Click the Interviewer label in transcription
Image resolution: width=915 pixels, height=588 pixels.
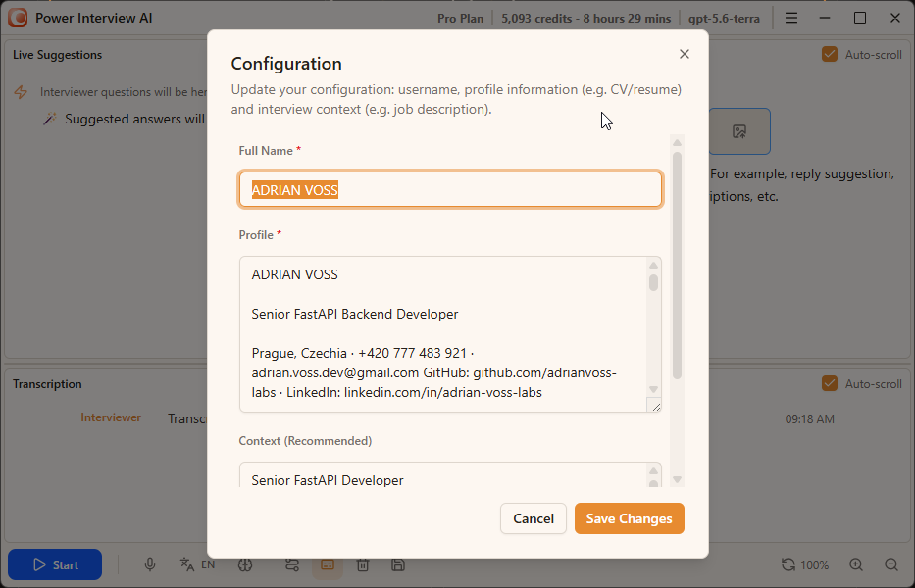111,417
